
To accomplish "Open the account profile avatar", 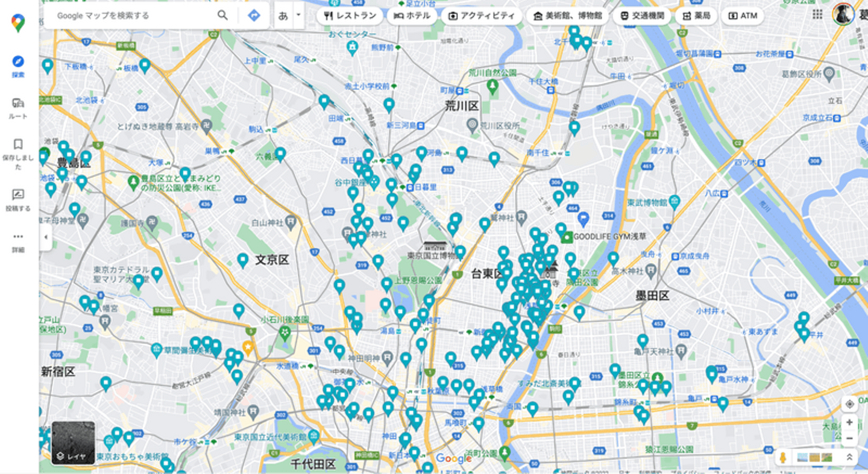I will [843, 14].
